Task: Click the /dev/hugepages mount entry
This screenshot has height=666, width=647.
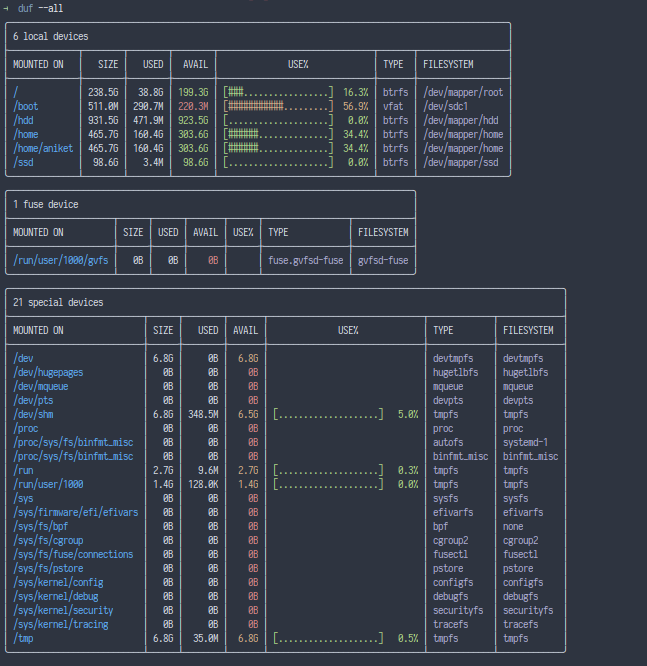Action: pyautogui.click(x=48, y=372)
